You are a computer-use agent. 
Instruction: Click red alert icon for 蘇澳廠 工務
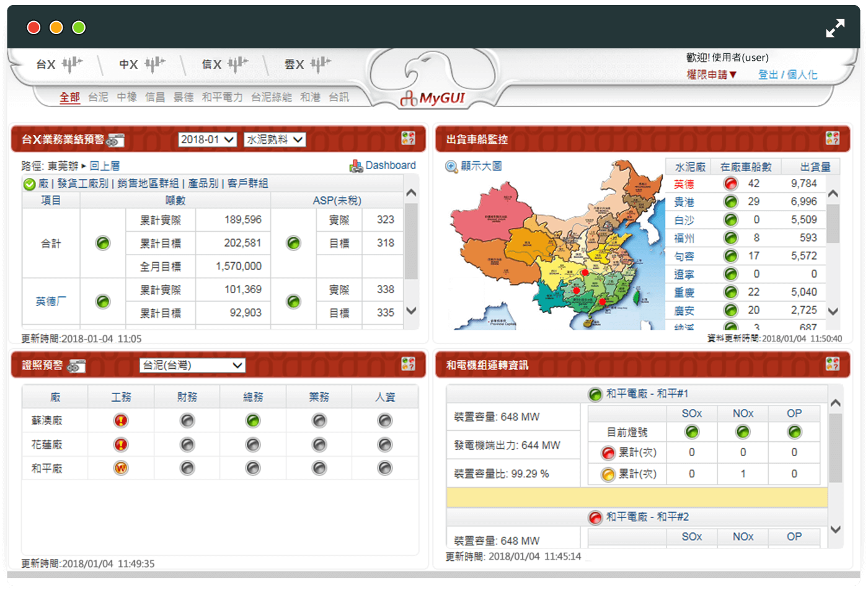121,421
